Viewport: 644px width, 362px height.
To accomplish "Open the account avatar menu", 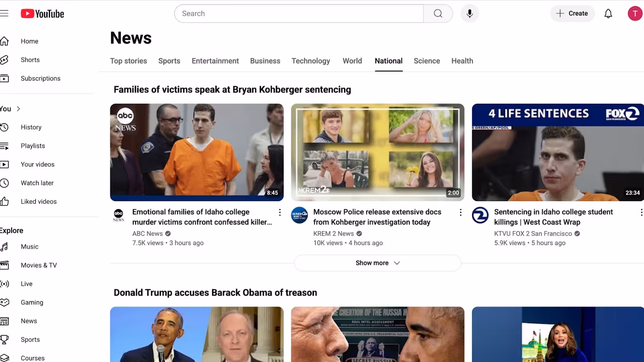I will coord(635,14).
